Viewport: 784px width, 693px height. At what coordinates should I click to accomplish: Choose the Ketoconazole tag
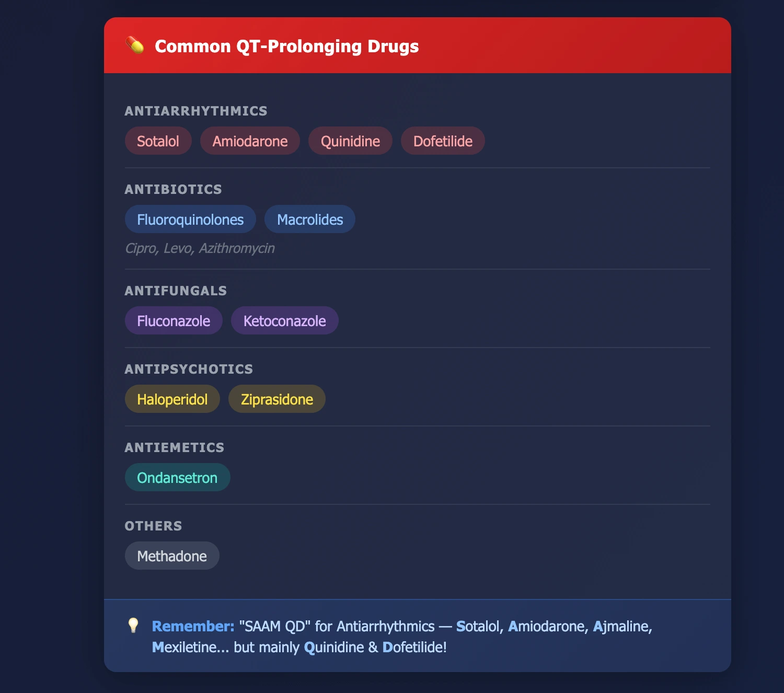tap(284, 321)
